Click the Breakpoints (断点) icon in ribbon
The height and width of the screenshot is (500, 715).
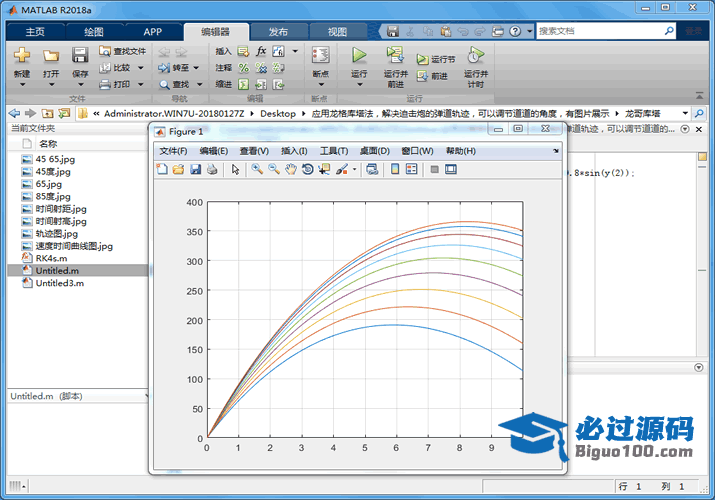(320, 56)
